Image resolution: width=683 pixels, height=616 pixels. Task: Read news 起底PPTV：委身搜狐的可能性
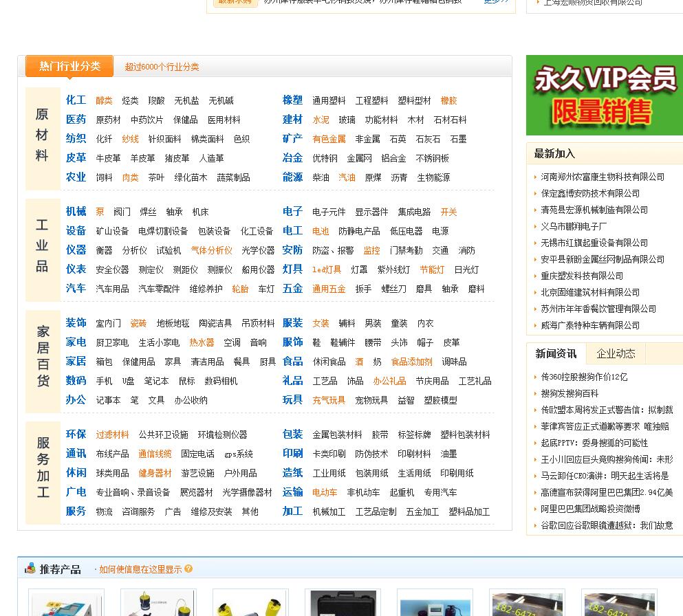tap(594, 443)
